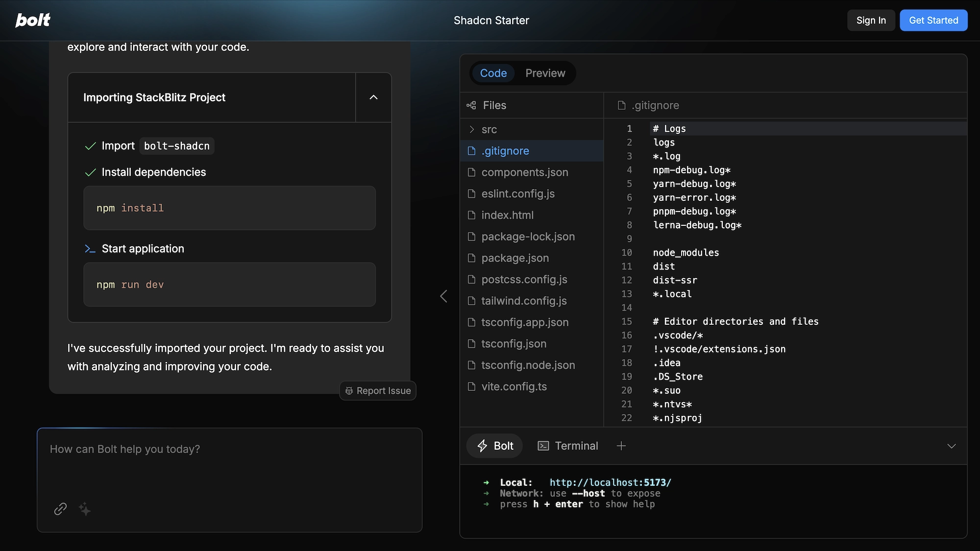Click the attach file link icon
980x551 pixels.
click(x=60, y=509)
